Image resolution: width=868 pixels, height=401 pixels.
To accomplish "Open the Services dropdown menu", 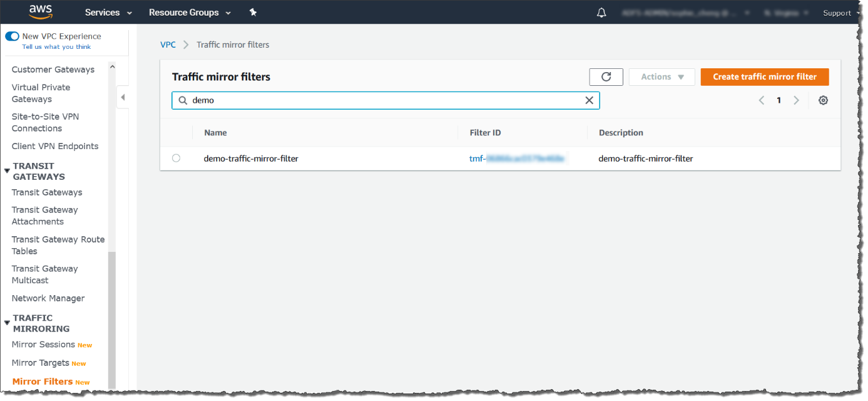I will coord(108,13).
